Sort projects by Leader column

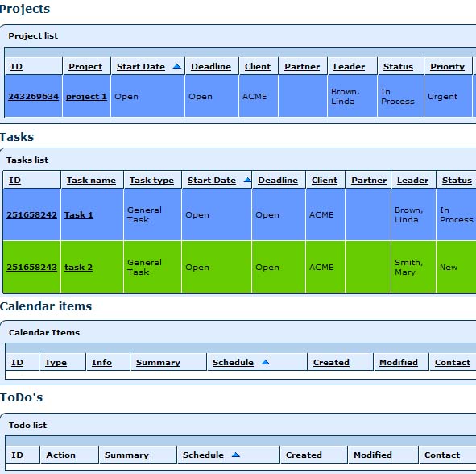click(349, 66)
